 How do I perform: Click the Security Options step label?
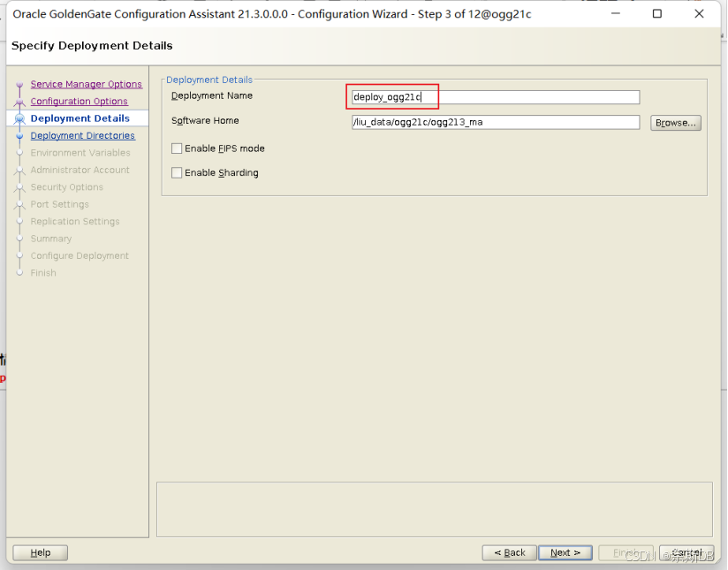click(67, 187)
